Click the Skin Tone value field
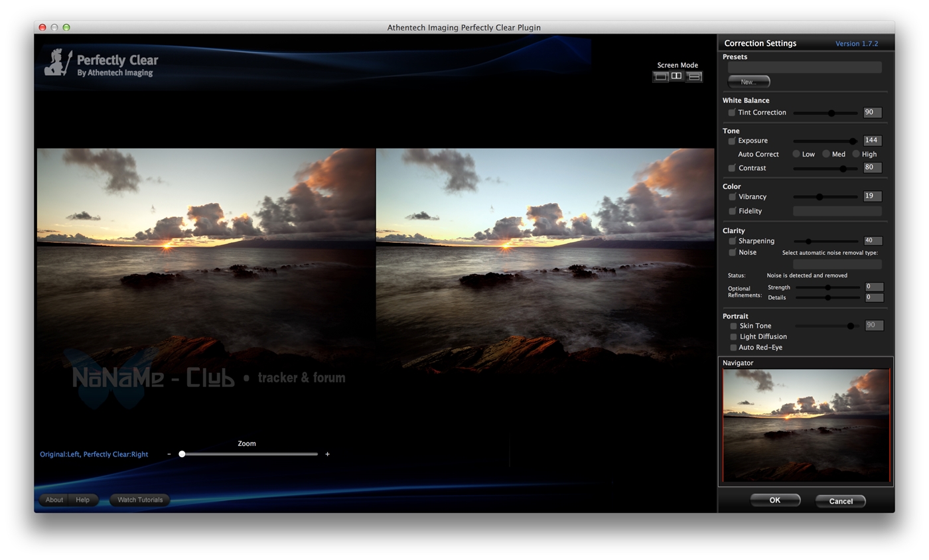This screenshot has height=560, width=929. coord(874,326)
